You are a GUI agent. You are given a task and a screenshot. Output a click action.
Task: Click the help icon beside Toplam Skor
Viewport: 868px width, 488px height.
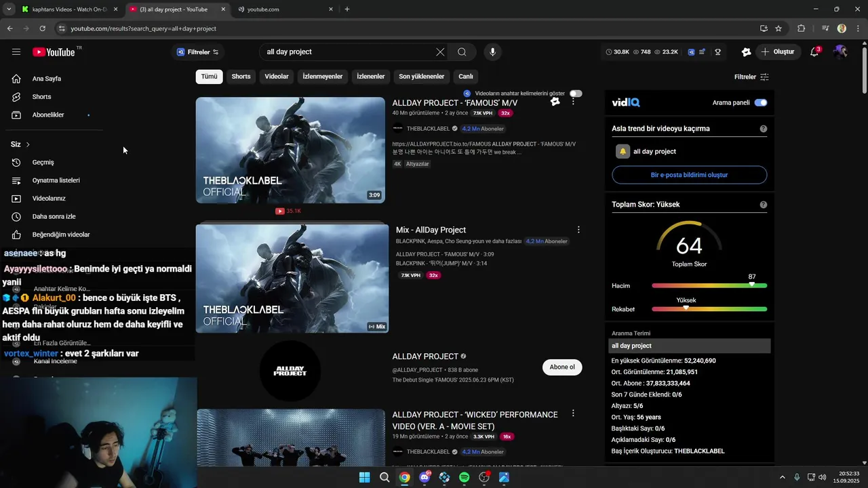point(764,205)
